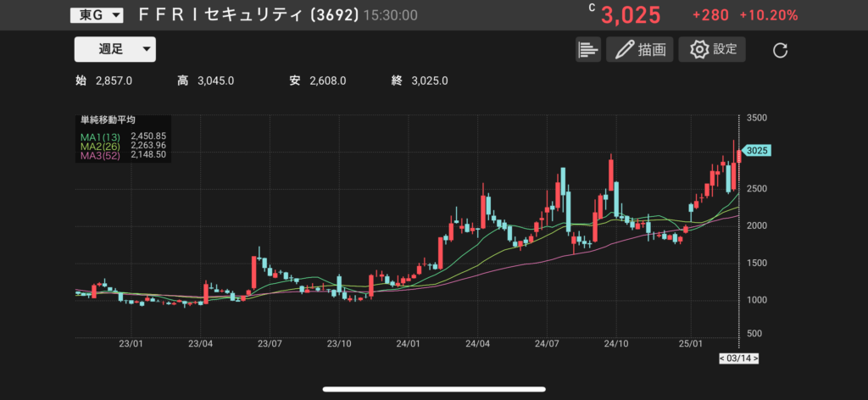Click the 03/14 date marker

pos(738,358)
